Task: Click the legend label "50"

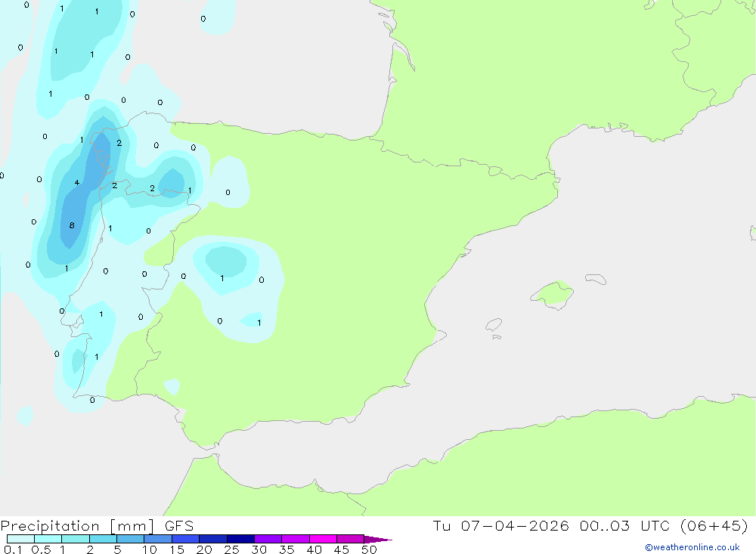Action: pyautogui.click(x=369, y=549)
